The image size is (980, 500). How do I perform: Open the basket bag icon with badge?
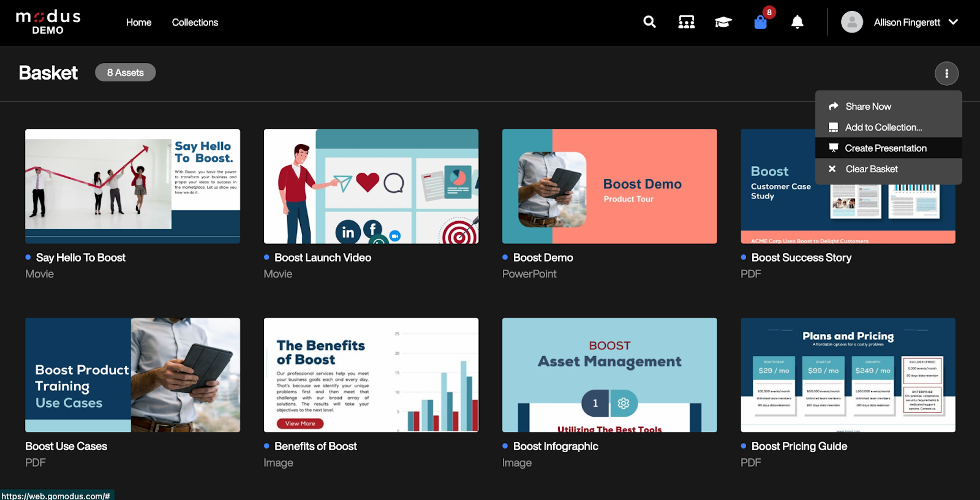click(760, 23)
